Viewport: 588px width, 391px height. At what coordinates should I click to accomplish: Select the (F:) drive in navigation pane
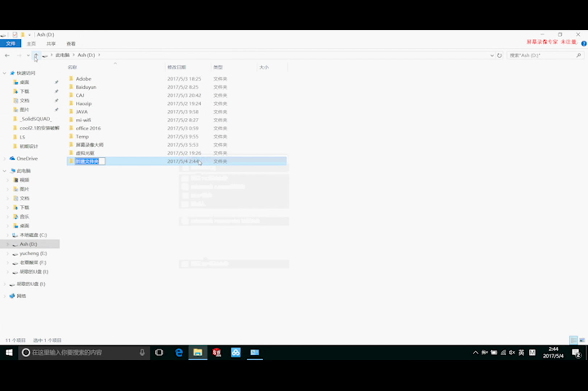[x=33, y=262]
